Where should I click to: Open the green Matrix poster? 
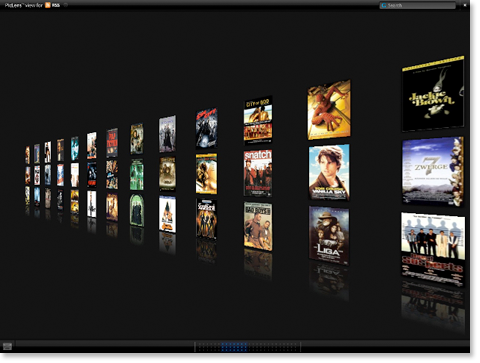coord(137,174)
